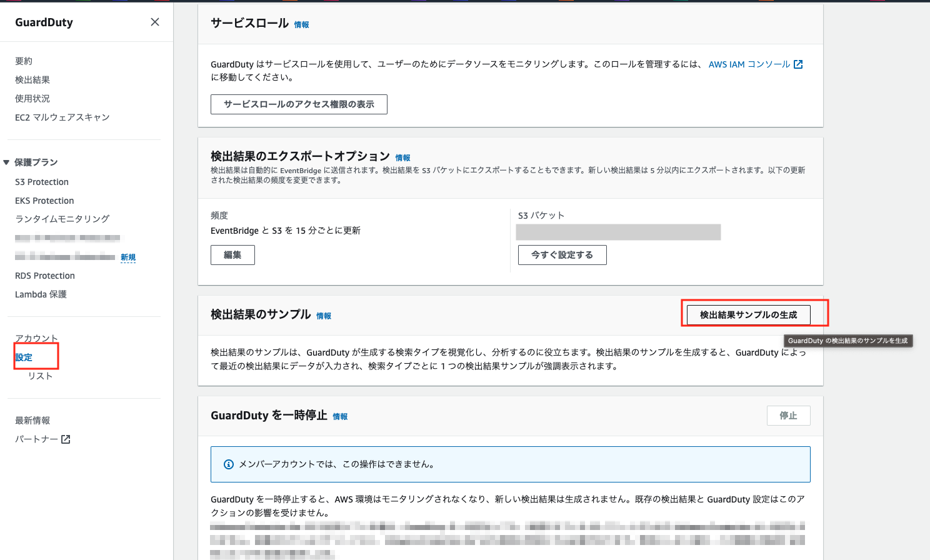Viewport: 930px width, 560px height.
Task: Open AWS IAM コンソール link
Action: (755, 64)
